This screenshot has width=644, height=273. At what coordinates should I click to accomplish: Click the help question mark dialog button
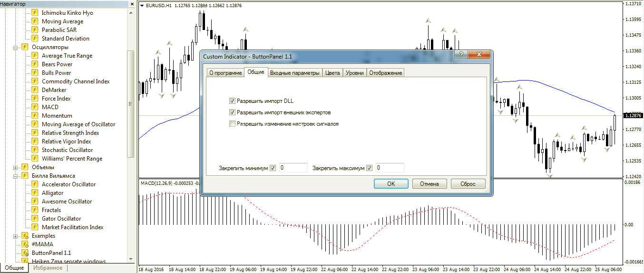pyautogui.click(x=460, y=55)
